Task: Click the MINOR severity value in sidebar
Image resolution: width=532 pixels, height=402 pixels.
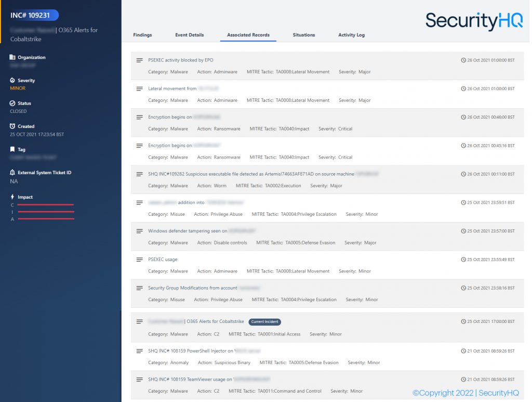Action: 18,88
